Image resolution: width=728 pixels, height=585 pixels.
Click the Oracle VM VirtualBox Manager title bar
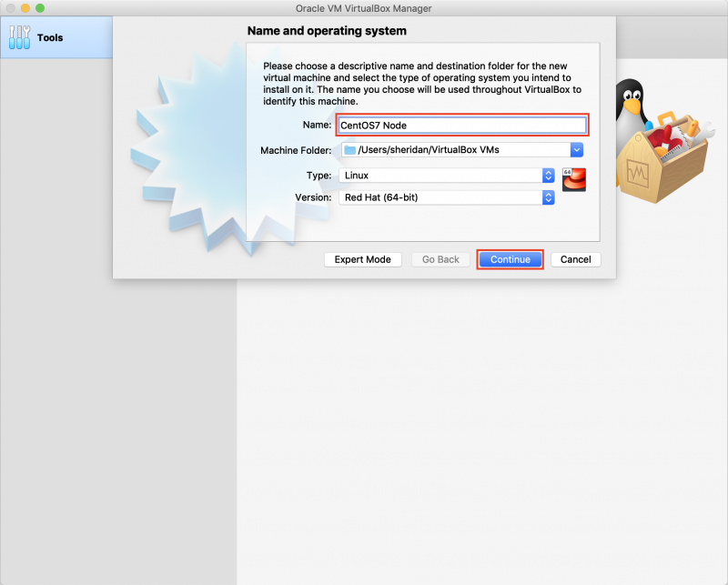pyautogui.click(x=364, y=8)
